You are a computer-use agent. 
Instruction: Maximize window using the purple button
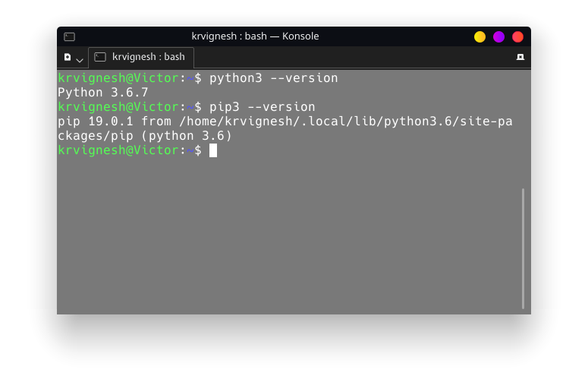coord(498,36)
